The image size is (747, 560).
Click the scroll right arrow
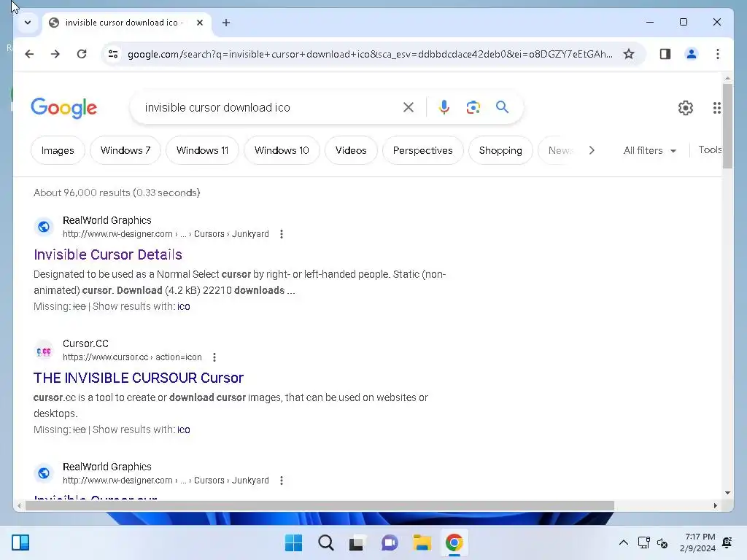(x=715, y=506)
